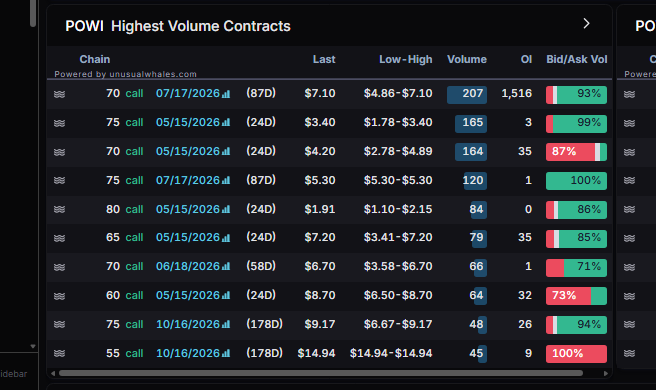Click wave icon in 60 call 05/15/2026 row

59,296
